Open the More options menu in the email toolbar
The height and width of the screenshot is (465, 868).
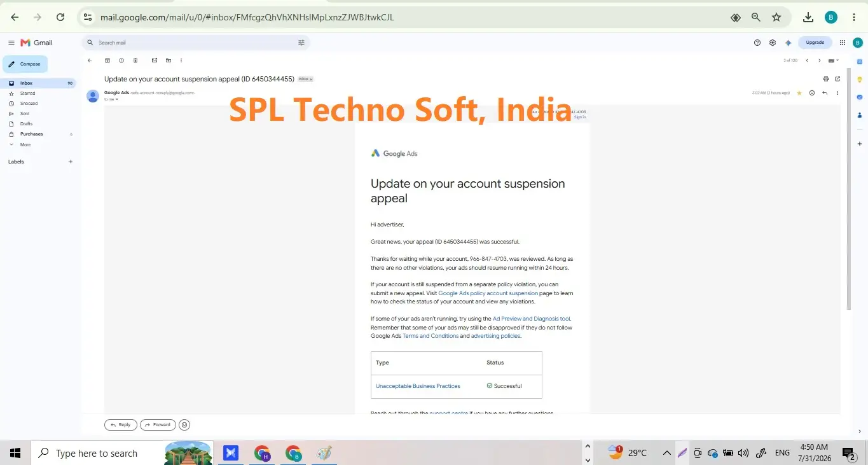181,60
